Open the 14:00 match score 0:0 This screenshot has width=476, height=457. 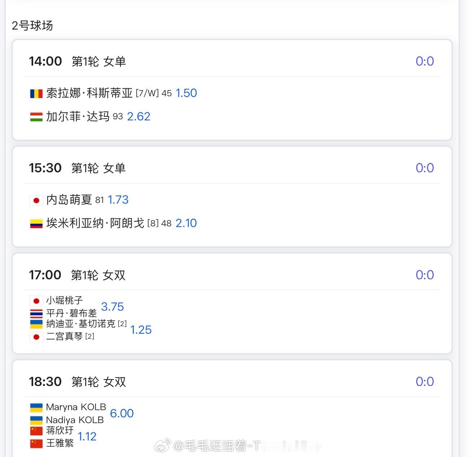pos(424,61)
